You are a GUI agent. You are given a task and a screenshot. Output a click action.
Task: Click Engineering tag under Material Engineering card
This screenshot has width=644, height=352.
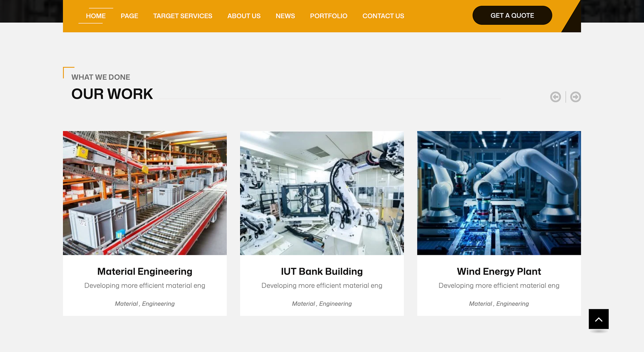158,304
